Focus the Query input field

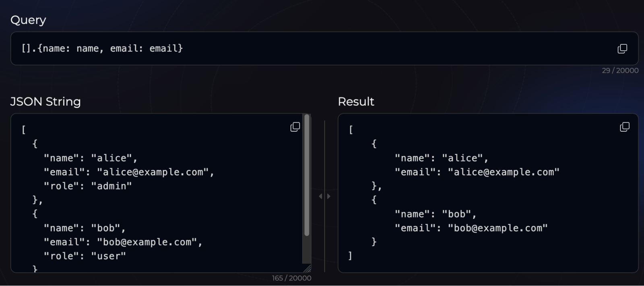coord(282,48)
